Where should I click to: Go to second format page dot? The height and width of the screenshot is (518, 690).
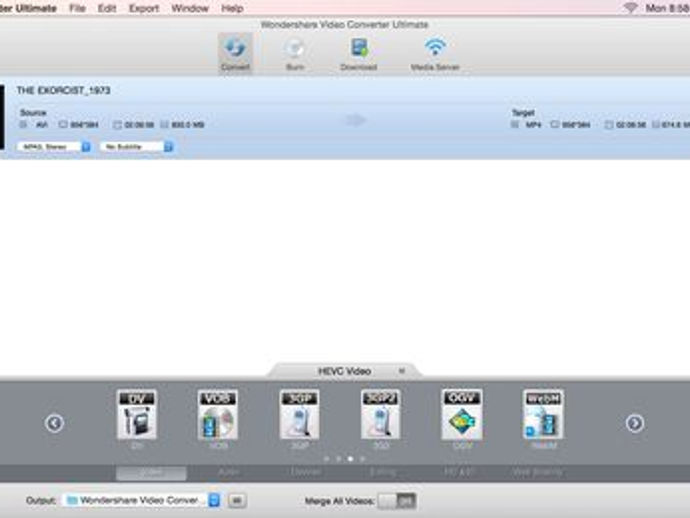338,459
